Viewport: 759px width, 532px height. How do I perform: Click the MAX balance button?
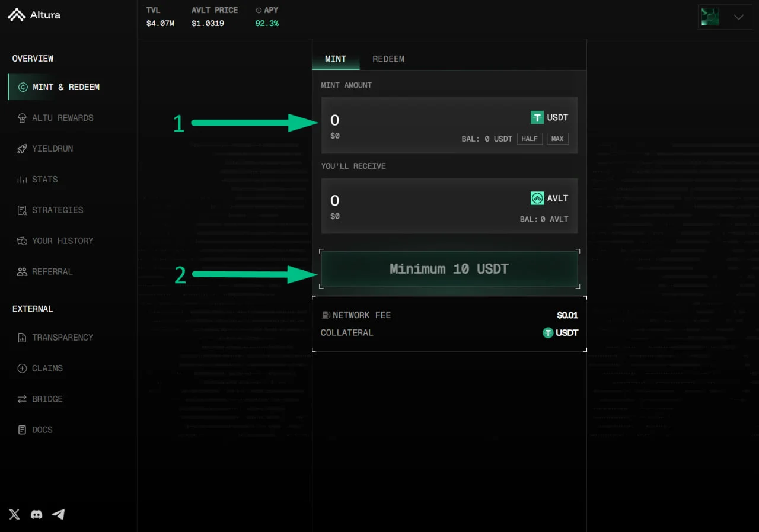(x=557, y=139)
